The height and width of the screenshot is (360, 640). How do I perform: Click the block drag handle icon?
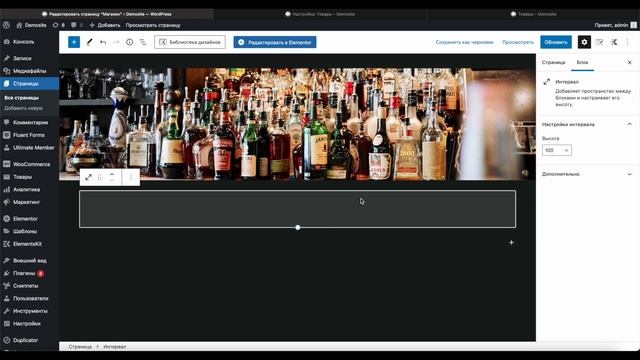coord(100,177)
